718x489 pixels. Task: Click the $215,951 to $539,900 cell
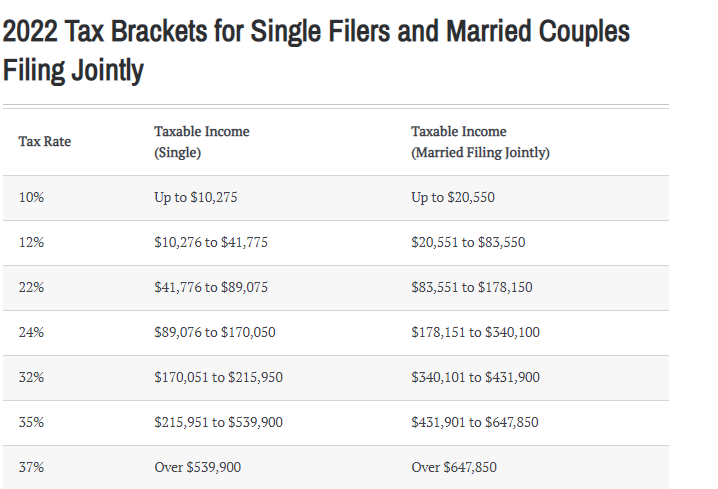click(x=218, y=422)
